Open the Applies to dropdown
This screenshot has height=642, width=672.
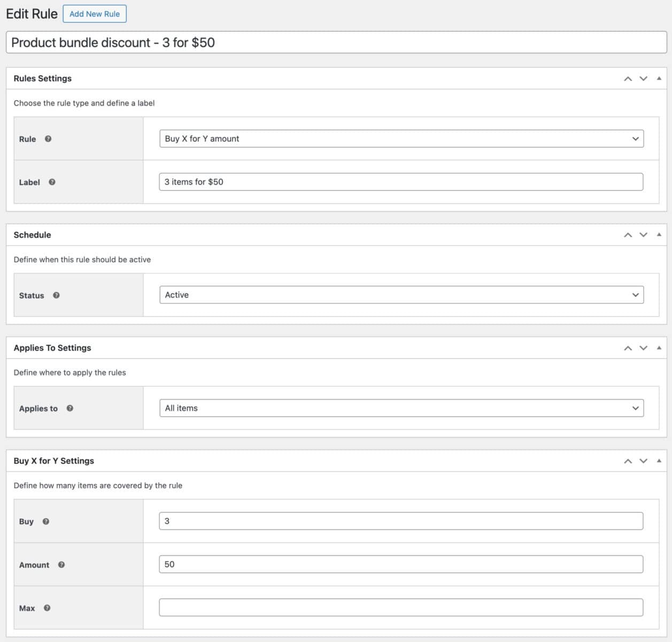point(401,408)
